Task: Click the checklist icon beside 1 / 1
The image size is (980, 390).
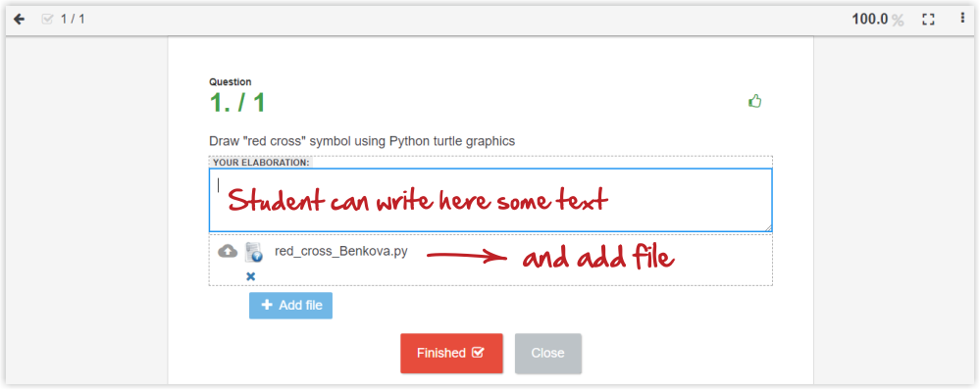Action: point(47,20)
